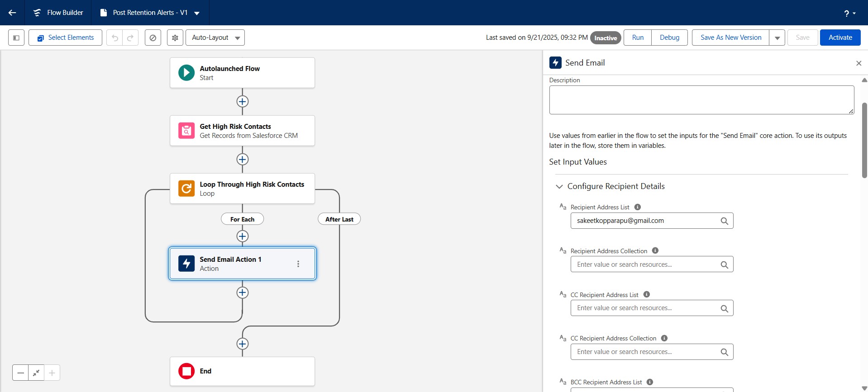Collapse Configure Recipient Details section
868x392 pixels.
(x=559, y=186)
